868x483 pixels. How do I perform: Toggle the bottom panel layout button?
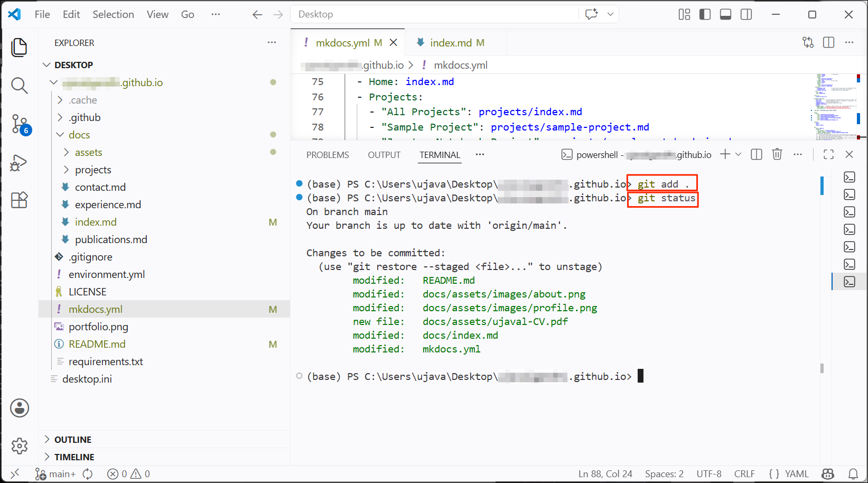(725, 14)
